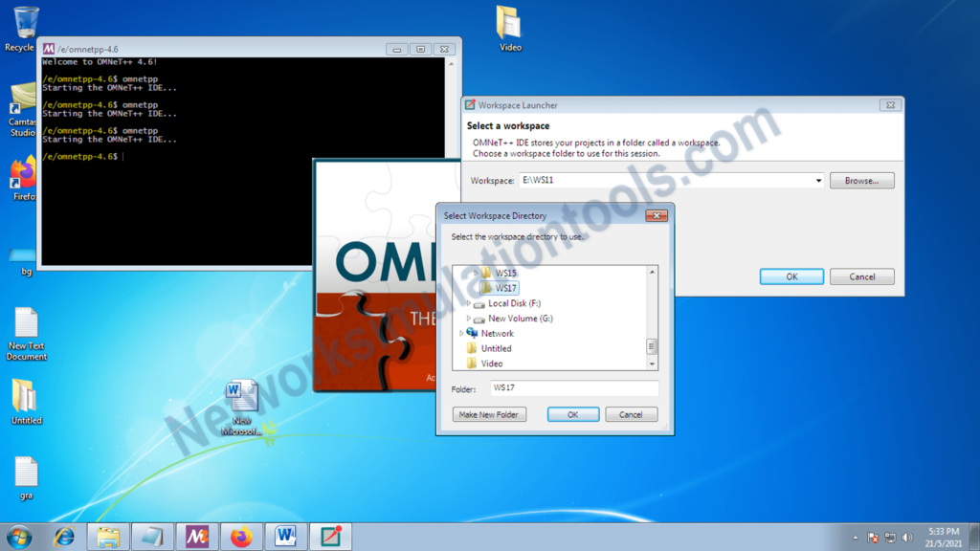The width and height of the screenshot is (980, 551).
Task: Open Notepad from the taskbar
Action: 152,537
